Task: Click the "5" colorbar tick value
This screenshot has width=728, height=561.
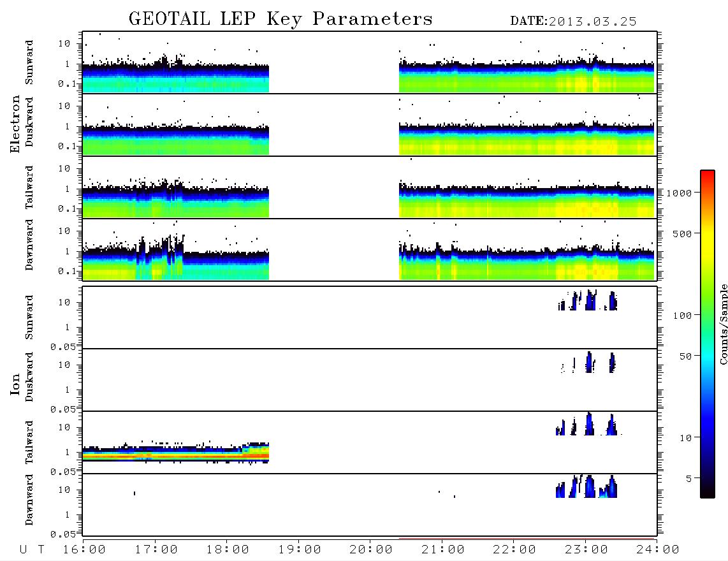Action: [x=688, y=479]
